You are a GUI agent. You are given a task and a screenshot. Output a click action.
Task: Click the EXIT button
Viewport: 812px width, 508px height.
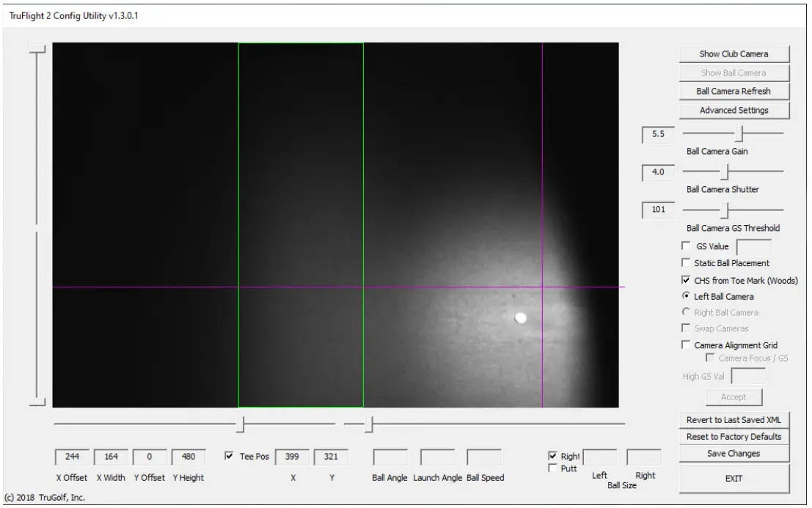(x=734, y=479)
